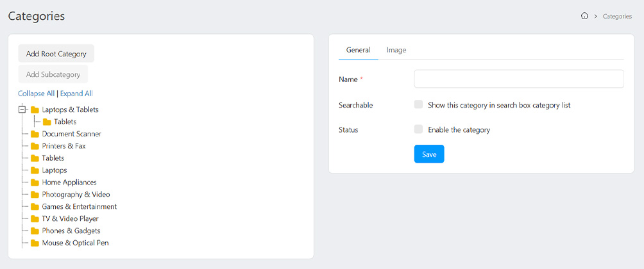Click the Home Appliances folder icon
The image size is (644, 269).
35,183
